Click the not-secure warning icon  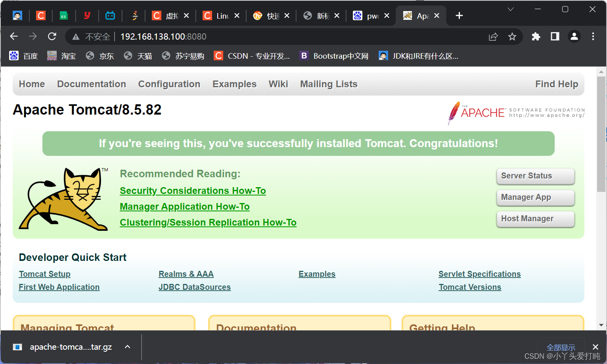[76, 37]
